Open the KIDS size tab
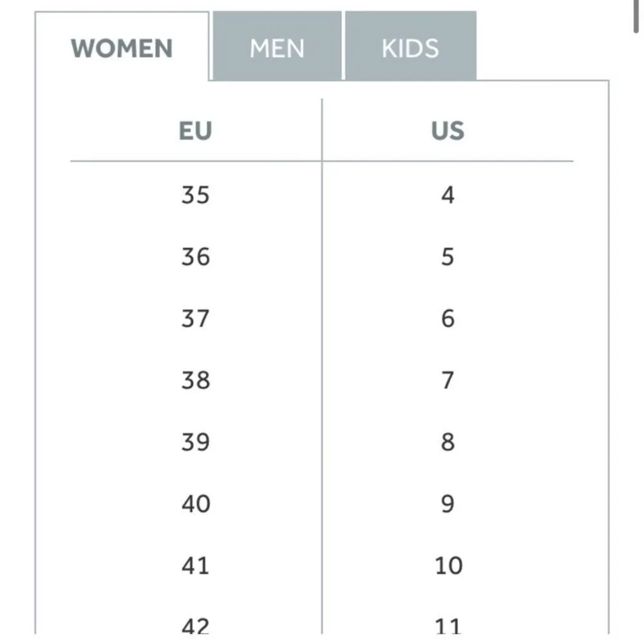Viewport: 644px width, 644px height. (x=410, y=48)
